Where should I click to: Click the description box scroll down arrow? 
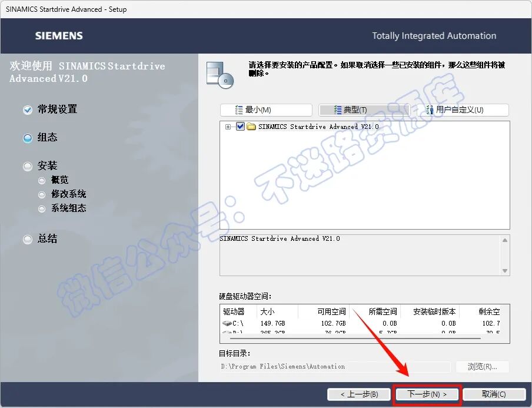coord(505,271)
